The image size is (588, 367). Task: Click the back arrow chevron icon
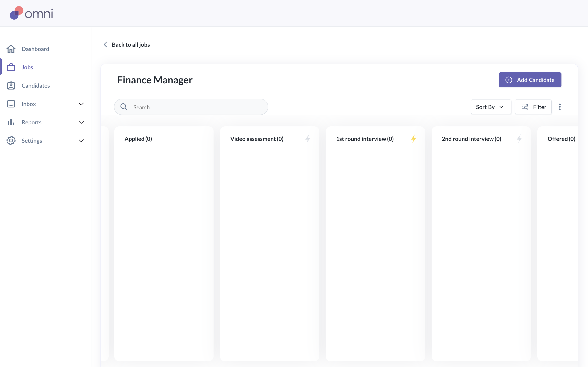105,45
